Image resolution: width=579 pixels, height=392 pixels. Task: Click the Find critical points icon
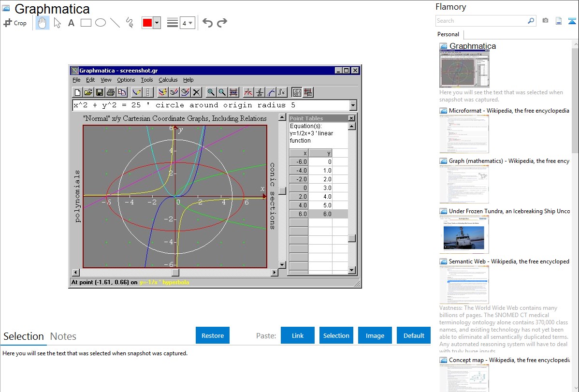pos(248,92)
